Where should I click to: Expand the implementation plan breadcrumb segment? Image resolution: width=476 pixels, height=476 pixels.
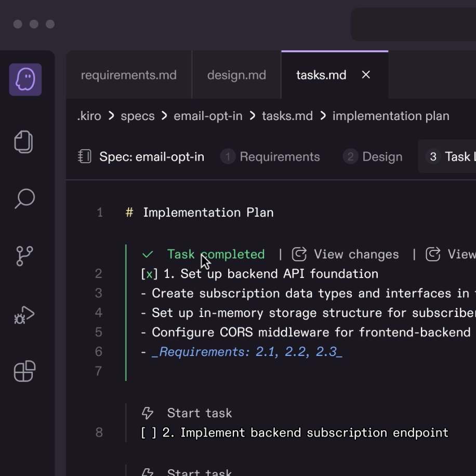coord(391,116)
